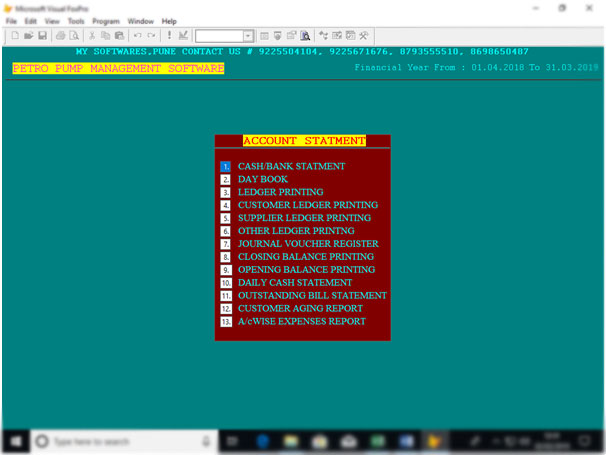Minimize the Visual FoxPro window
606x455 pixels.
tap(536, 8)
